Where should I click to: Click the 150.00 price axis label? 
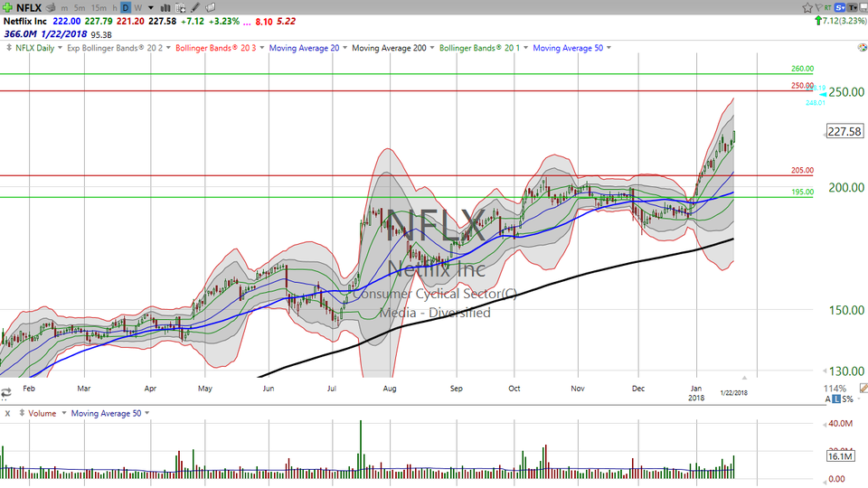pyautogui.click(x=846, y=310)
